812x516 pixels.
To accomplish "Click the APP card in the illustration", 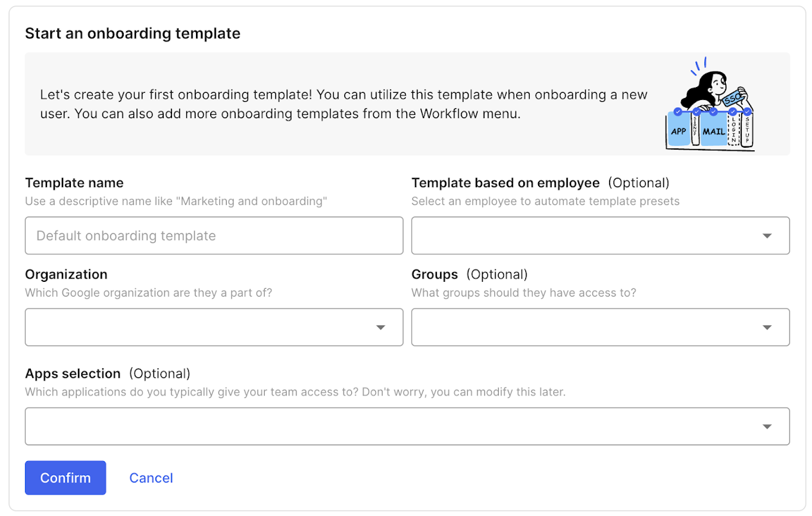I will click(x=679, y=130).
